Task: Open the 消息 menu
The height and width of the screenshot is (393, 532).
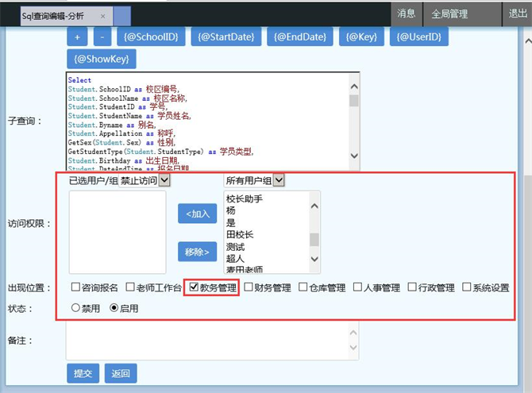Action: [406, 13]
